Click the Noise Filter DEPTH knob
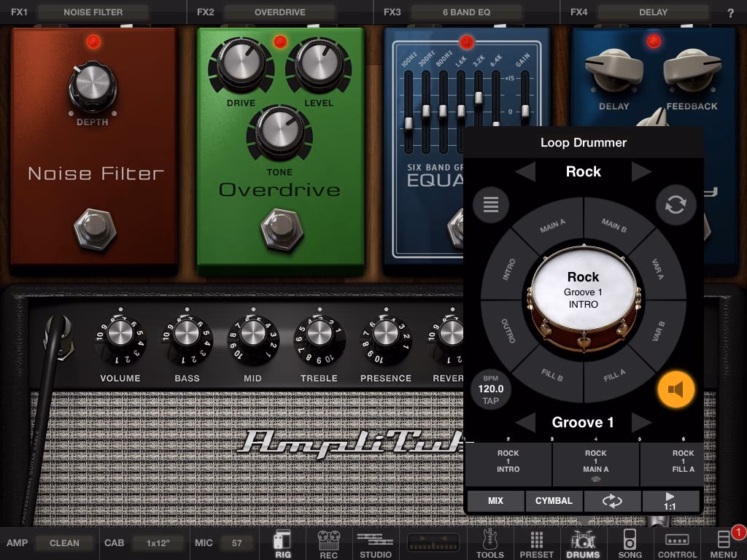747x560 pixels. (93, 86)
